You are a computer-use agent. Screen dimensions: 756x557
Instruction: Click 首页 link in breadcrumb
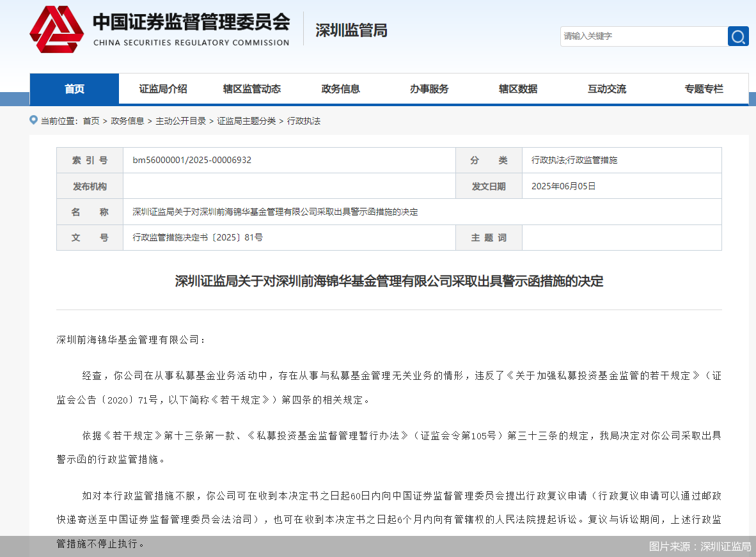(x=91, y=121)
